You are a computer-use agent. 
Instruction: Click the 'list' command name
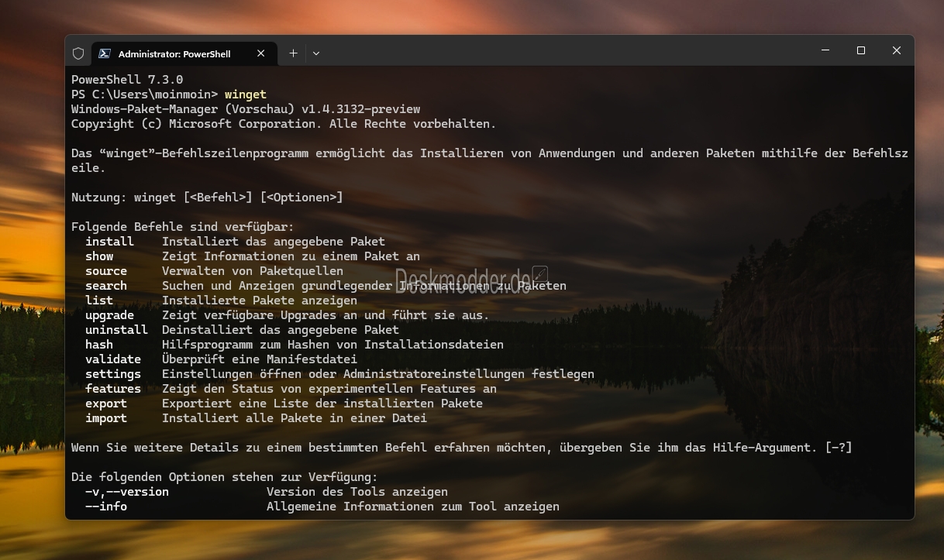tap(99, 301)
